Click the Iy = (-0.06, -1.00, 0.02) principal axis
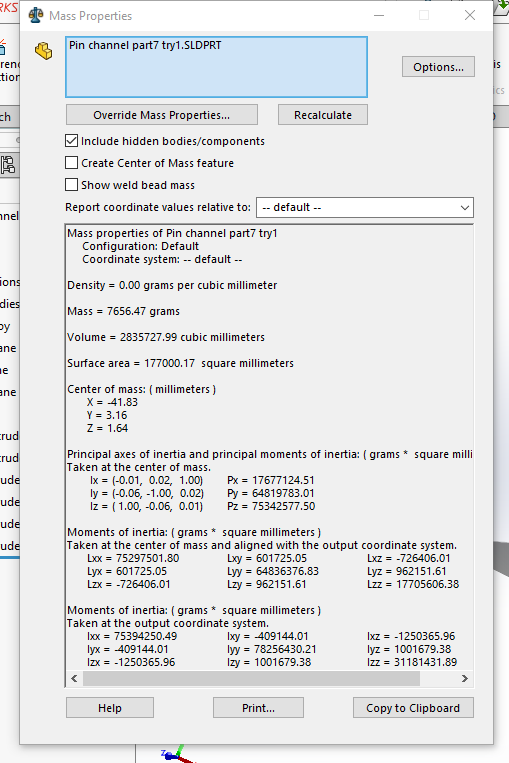 (147, 493)
